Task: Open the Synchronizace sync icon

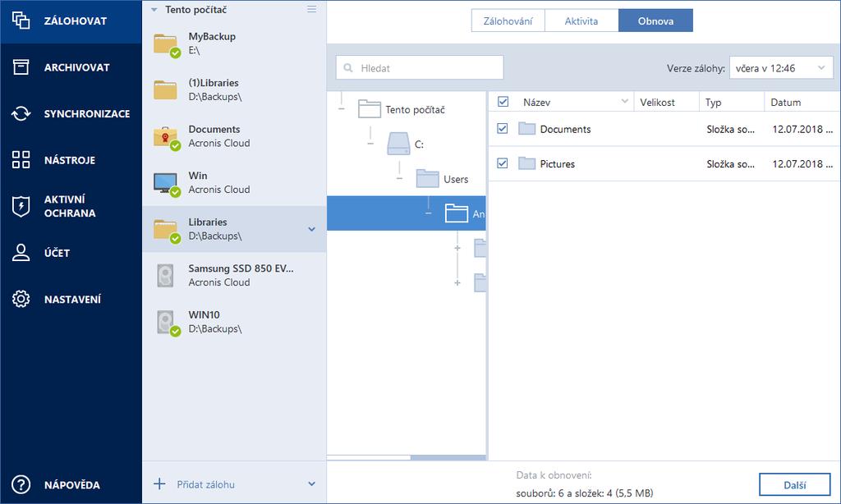Action: point(21,113)
